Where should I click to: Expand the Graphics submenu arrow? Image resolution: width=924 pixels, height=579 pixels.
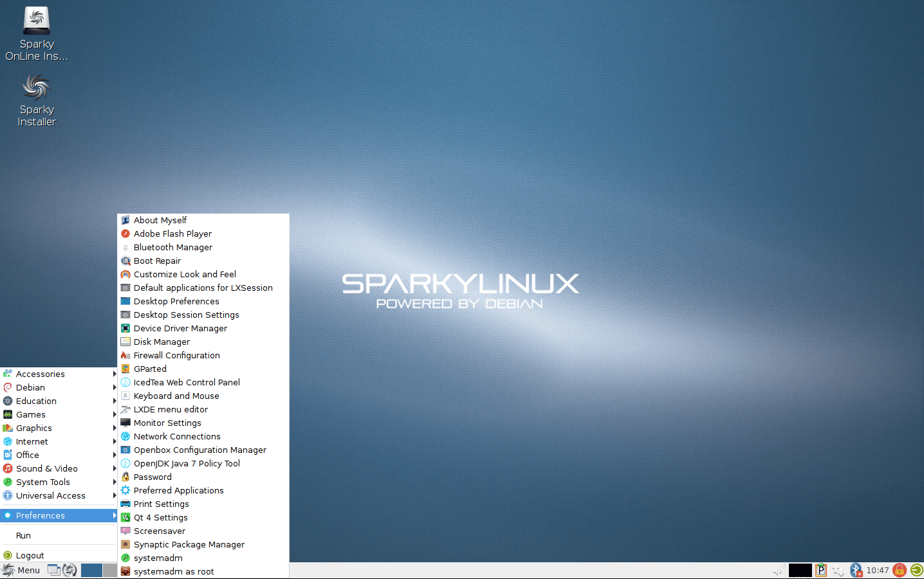[x=115, y=428]
